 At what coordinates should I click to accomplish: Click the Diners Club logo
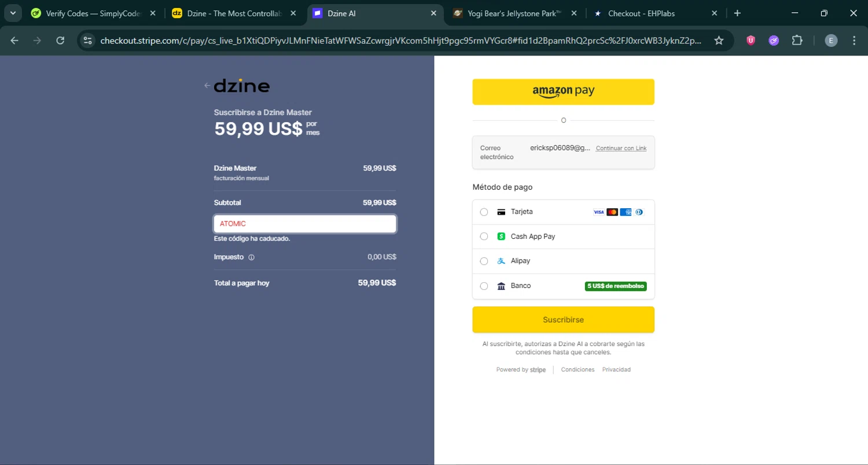[639, 212]
